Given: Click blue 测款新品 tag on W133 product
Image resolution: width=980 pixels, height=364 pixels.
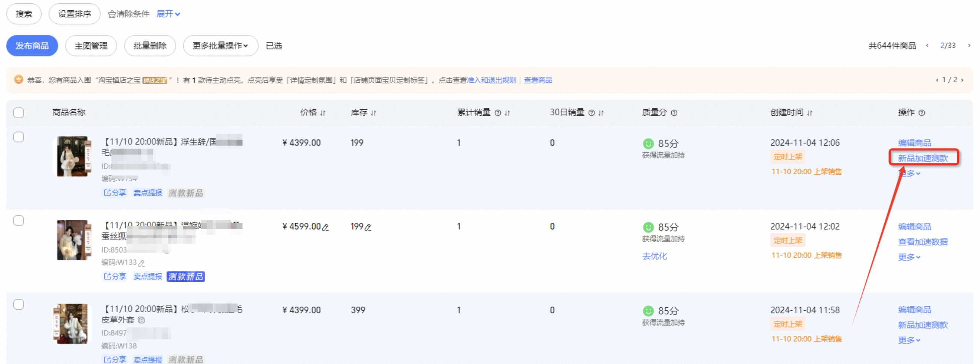Looking at the screenshot, I should [x=186, y=277].
